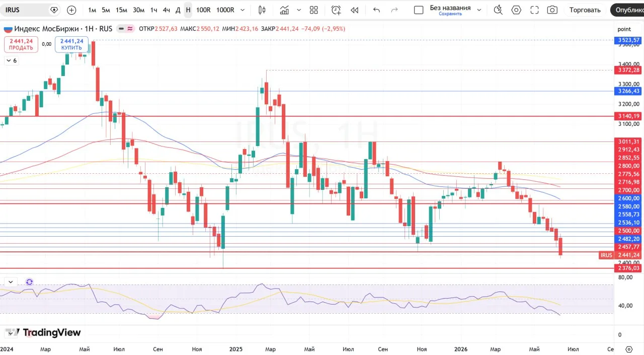Start bar replay with the rewind icon
This screenshot has height=355, width=644.
355,10
